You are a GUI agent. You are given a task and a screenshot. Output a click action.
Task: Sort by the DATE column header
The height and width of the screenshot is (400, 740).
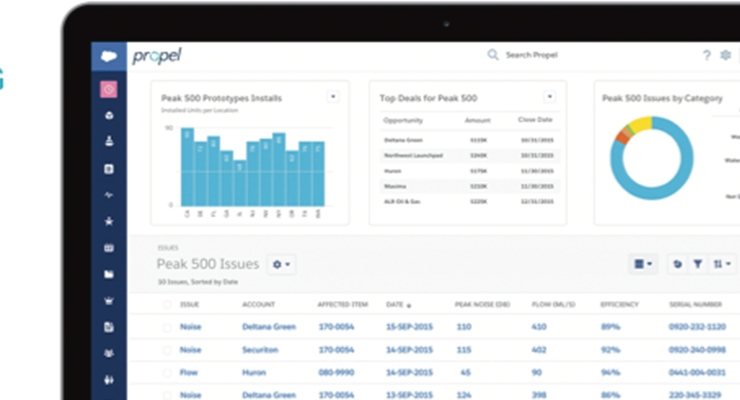[398, 305]
